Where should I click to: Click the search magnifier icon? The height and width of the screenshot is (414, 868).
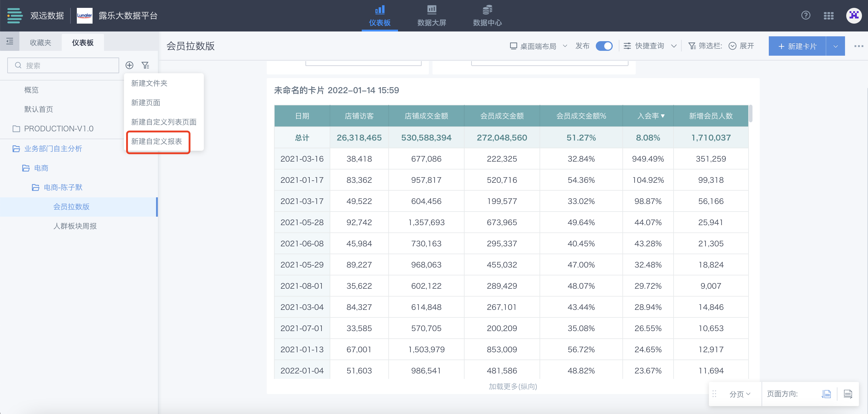coord(18,65)
